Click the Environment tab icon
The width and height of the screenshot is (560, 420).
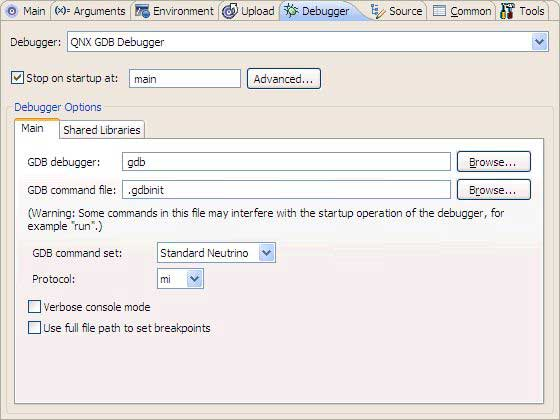pyautogui.click(x=142, y=11)
